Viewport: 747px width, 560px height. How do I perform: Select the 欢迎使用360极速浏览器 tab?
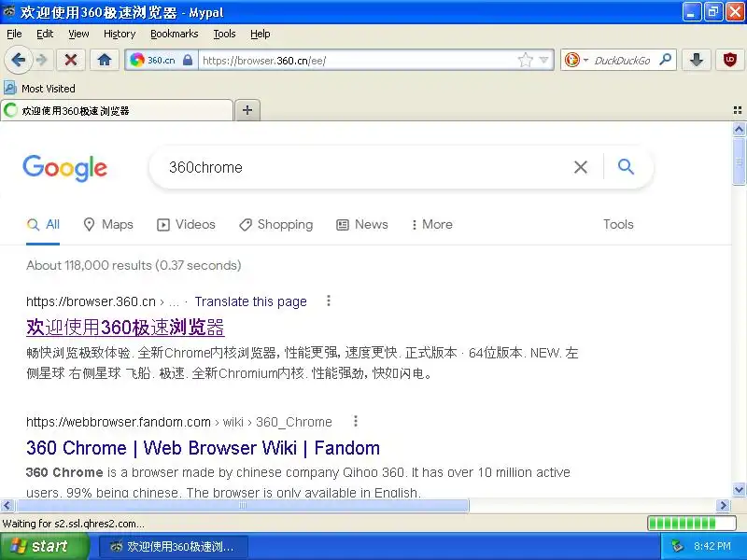117,110
